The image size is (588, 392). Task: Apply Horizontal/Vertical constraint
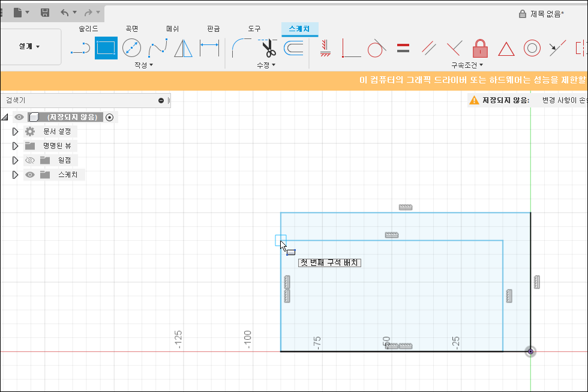[325, 49]
